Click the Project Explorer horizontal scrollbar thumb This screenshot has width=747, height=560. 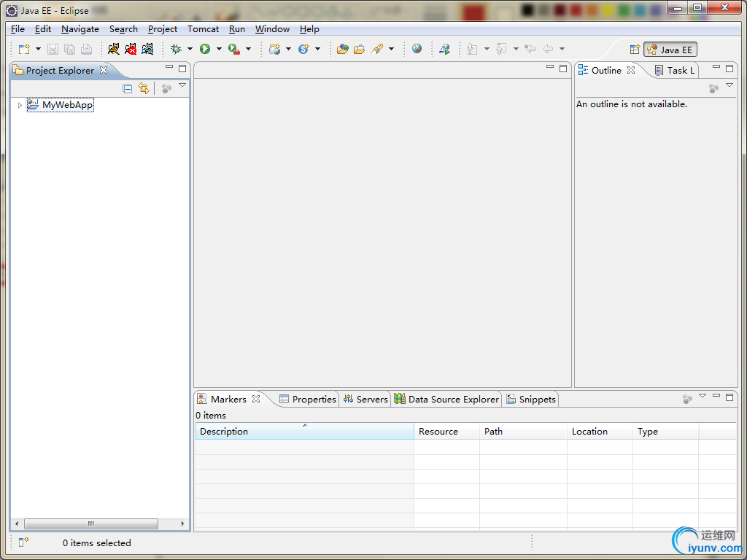91,524
